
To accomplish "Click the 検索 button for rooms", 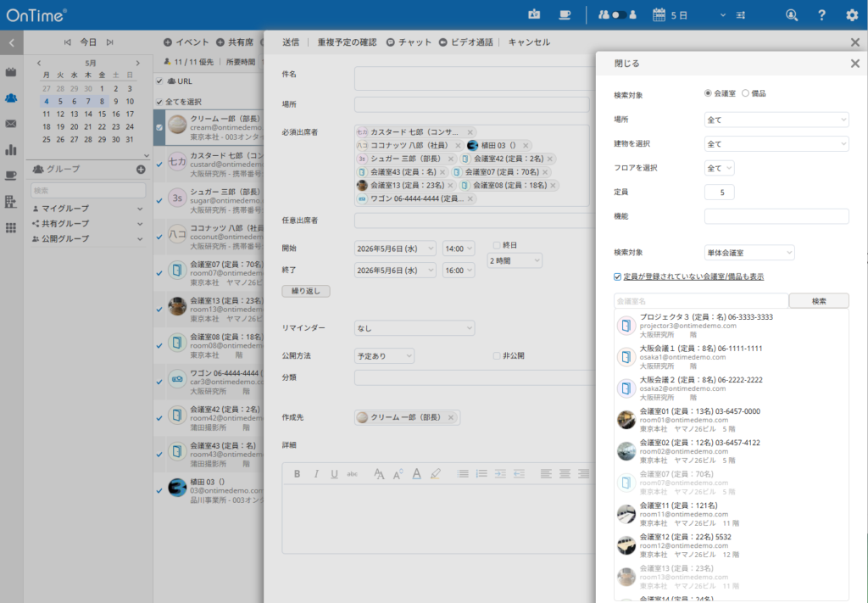I will [x=818, y=301].
